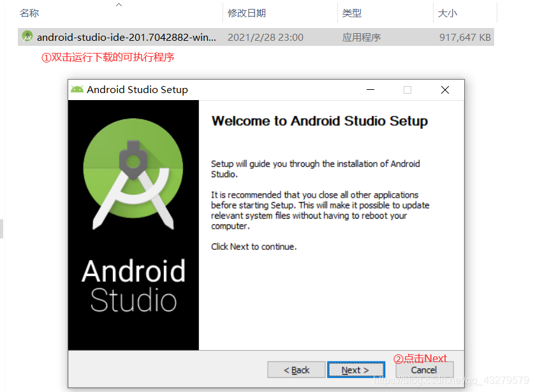Sort files by 名称 column header
Viewport: 535px width, 392px height.
(29, 13)
